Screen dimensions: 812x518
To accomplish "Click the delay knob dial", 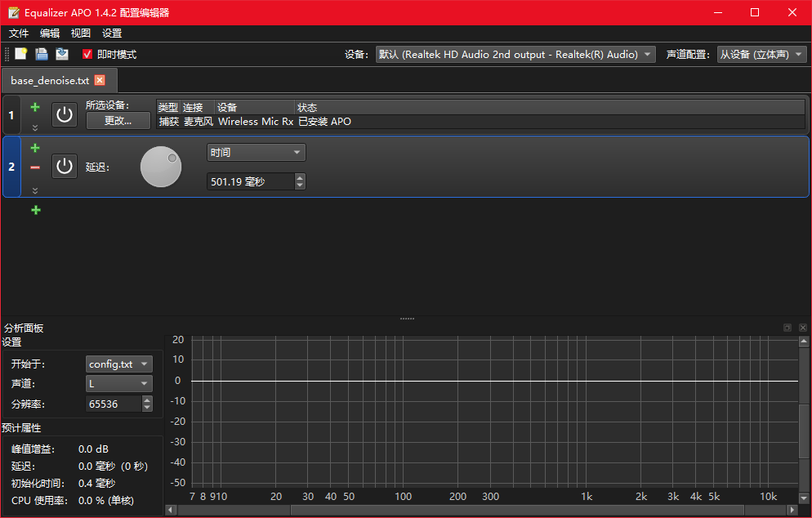I will point(161,167).
